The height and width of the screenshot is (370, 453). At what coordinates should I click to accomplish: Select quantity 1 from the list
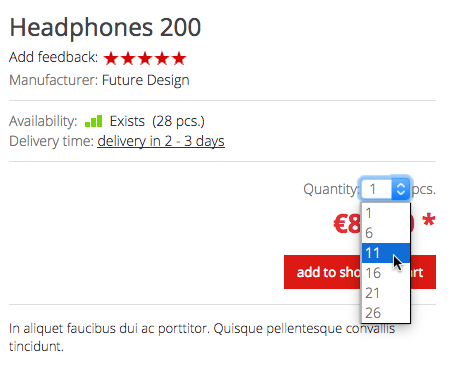386,213
